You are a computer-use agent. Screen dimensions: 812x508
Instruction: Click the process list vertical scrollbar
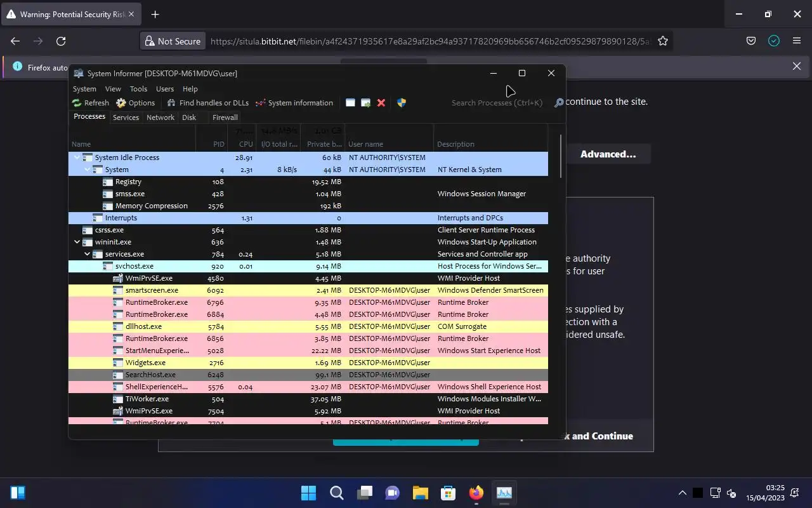(x=561, y=156)
